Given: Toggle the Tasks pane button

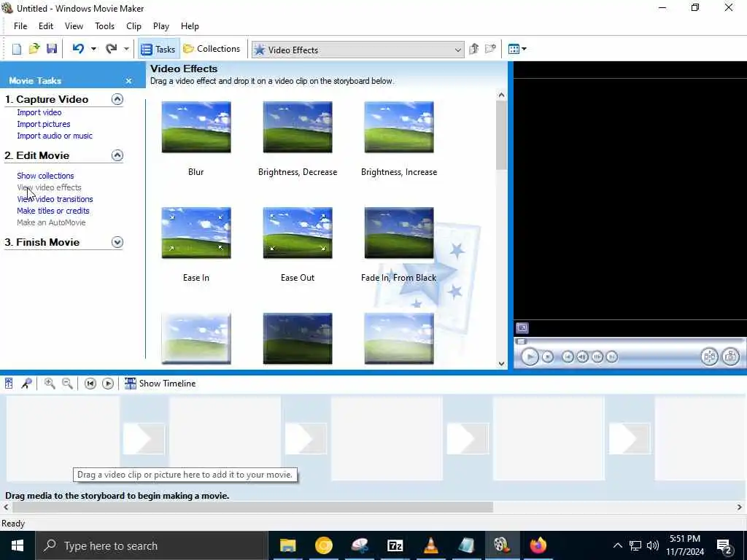Looking at the screenshot, I should 158,49.
